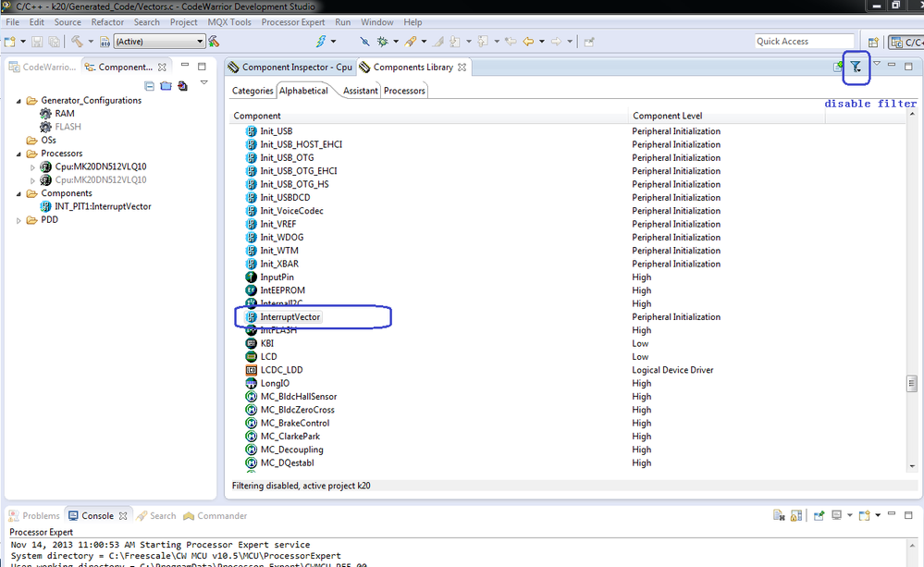The width and height of the screenshot is (924, 567).
Task: Click the component list scrollbar thumb
Action: (912, 383)
